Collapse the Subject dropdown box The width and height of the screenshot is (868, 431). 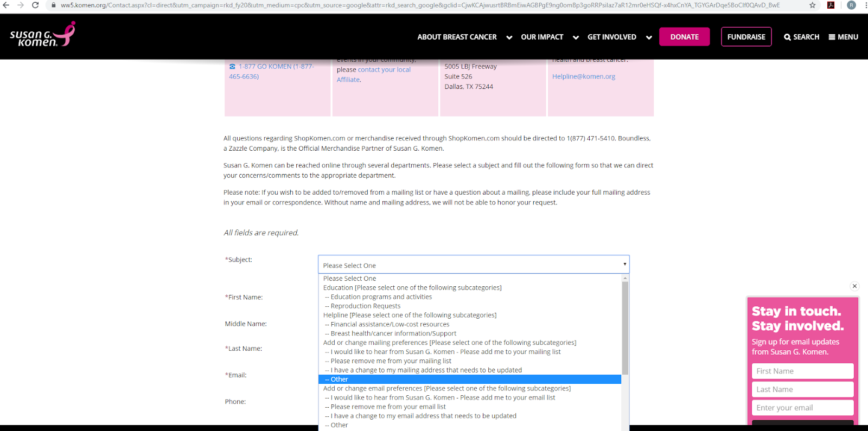[474, 265]
